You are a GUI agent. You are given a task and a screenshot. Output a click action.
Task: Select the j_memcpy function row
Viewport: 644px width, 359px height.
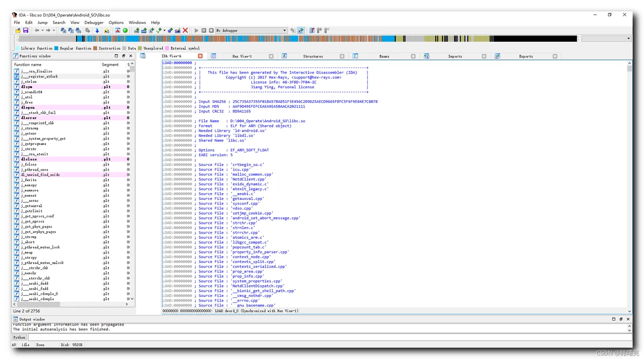pyautogui.click(x=70, y=185)
